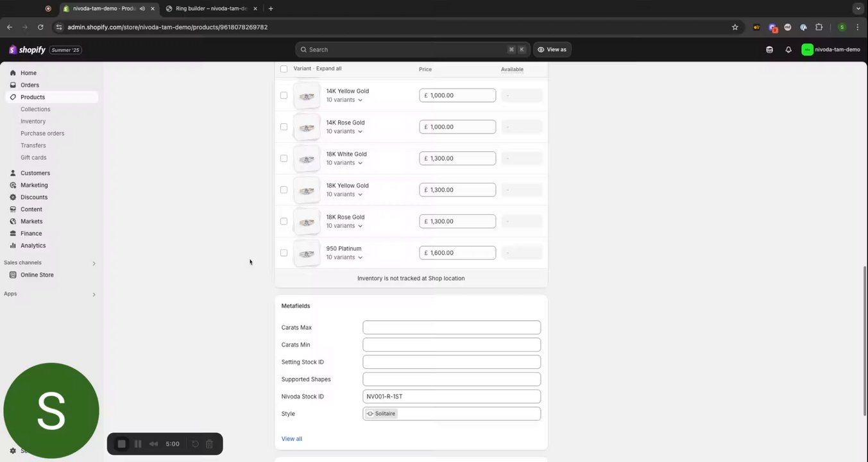Viewport: 868px width, 462px height.
Task: Click the Marketing sidebar icon
Action: (13, 185)
